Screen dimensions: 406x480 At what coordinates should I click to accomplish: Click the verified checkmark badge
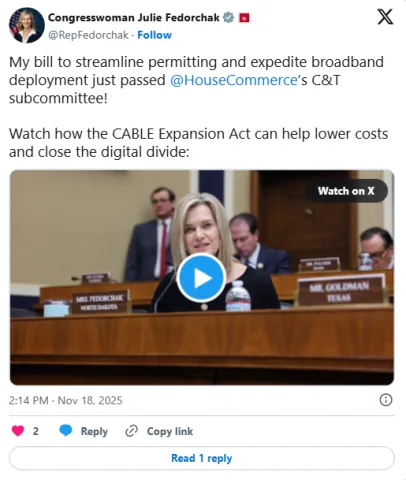click(228, 17)
